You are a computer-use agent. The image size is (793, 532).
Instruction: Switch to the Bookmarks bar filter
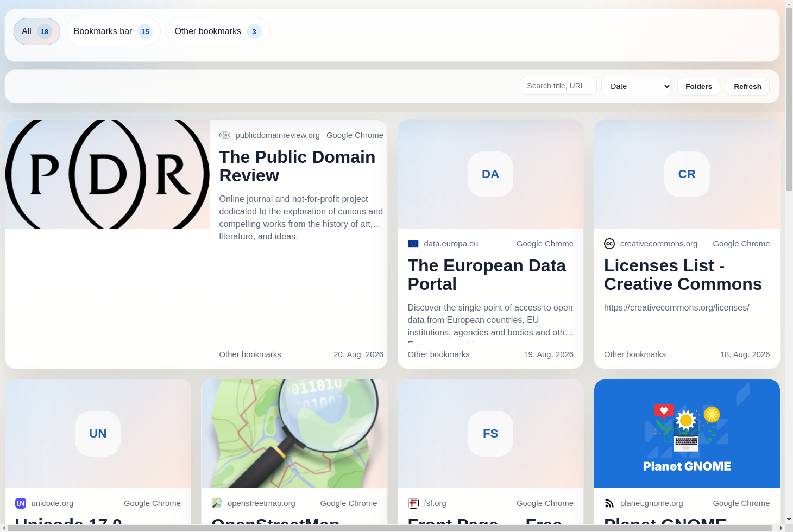(113, 31)
